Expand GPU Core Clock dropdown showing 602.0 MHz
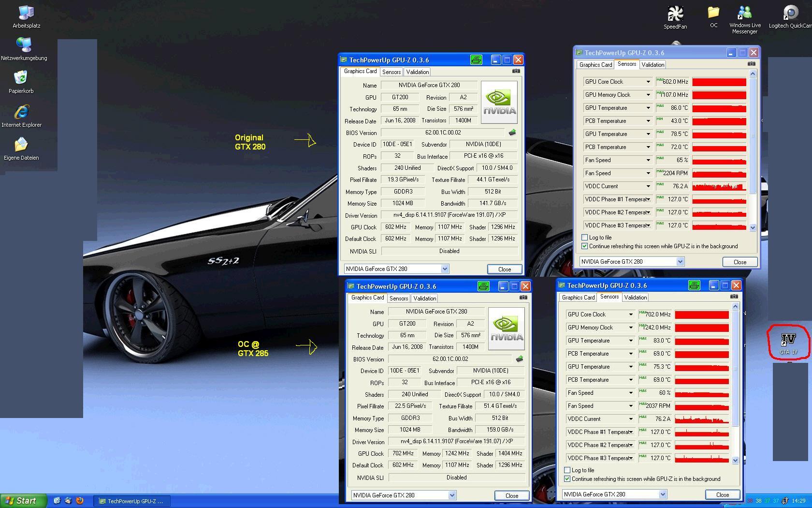 [x=648, y=82]
